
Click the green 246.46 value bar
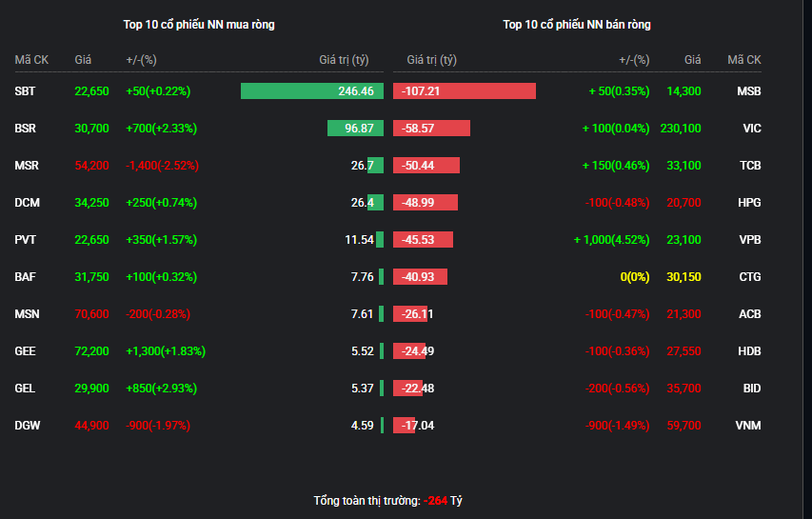312,91
